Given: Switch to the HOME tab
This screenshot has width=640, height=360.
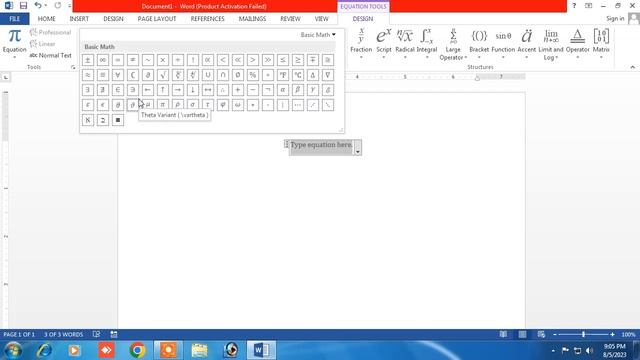Looking at the screenshot, I should click(x=47, y=19).
